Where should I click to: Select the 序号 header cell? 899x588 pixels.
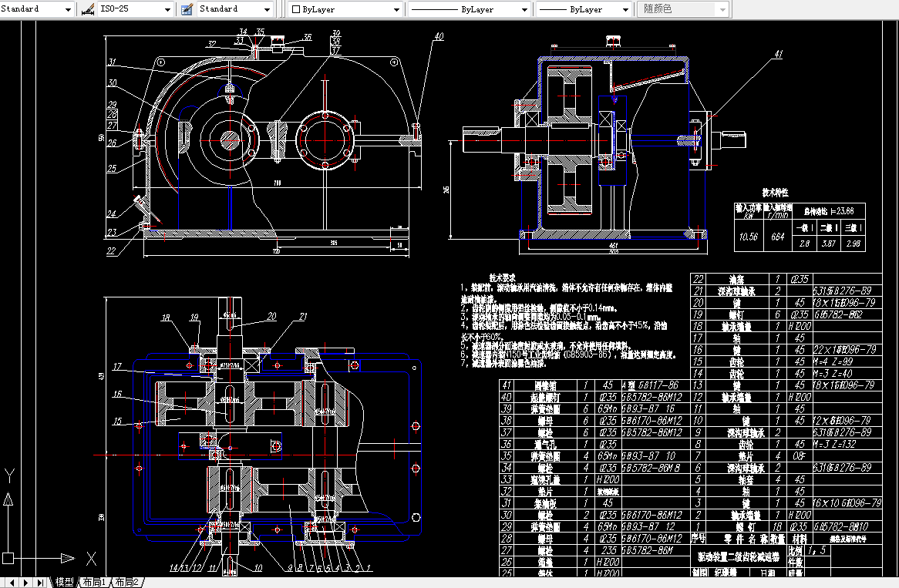[x=698, y=538]
